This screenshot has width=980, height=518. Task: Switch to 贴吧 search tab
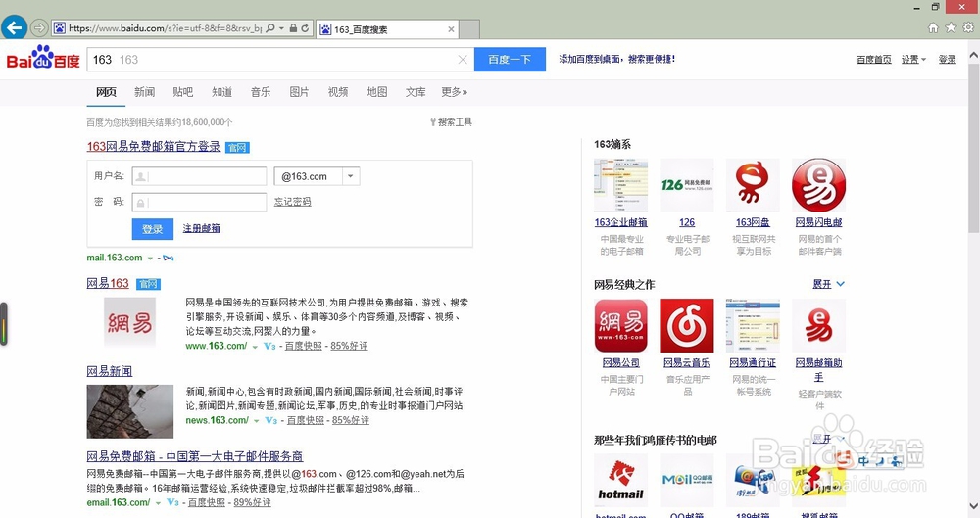[x=182, y=92]
